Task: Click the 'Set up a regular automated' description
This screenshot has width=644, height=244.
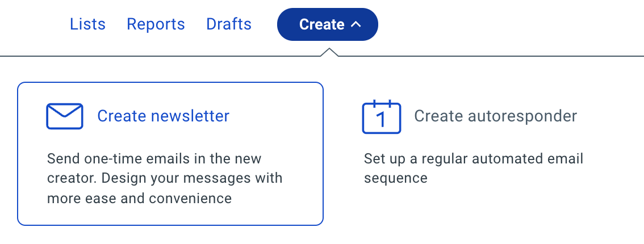Action: pyautogui.click(x=474, y=169)
